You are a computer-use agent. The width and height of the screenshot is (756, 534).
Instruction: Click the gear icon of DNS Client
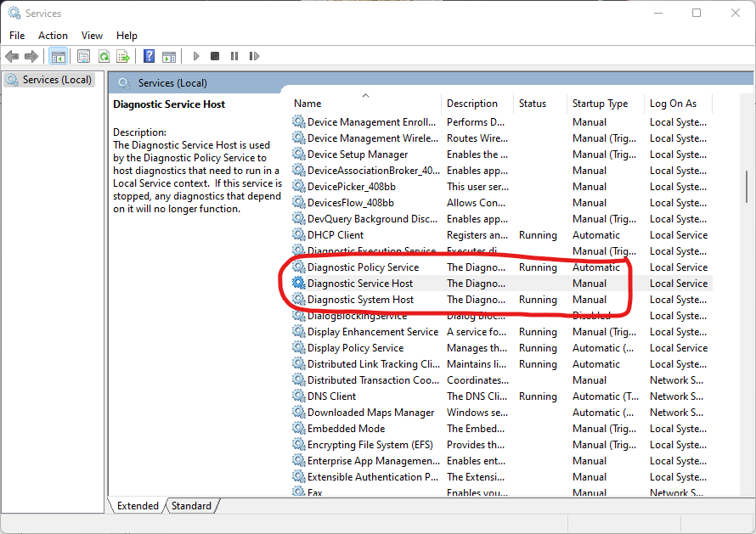[299, 396]
